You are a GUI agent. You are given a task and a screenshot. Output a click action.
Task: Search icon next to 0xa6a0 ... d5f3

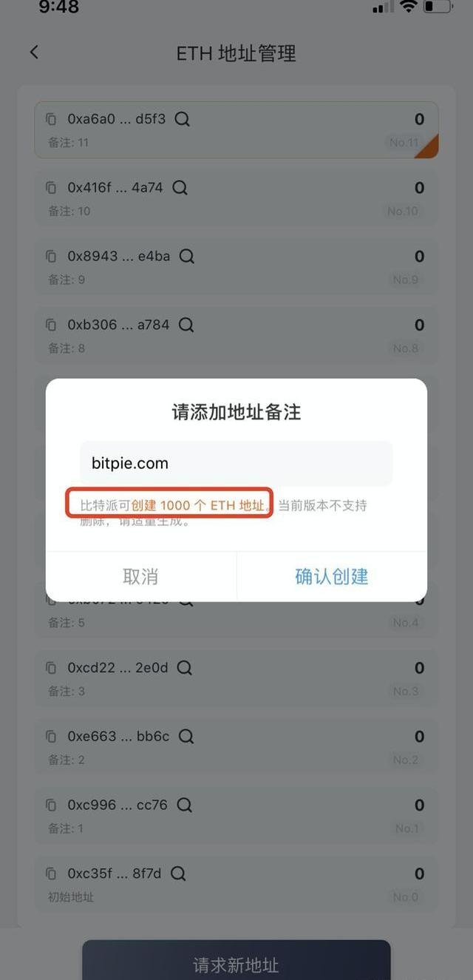(x=183, y=119)
